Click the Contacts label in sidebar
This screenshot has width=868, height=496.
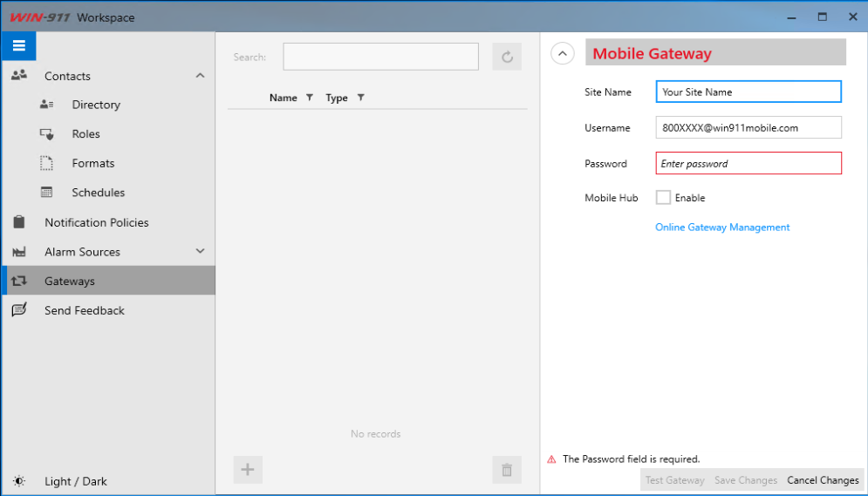(67, 76)
